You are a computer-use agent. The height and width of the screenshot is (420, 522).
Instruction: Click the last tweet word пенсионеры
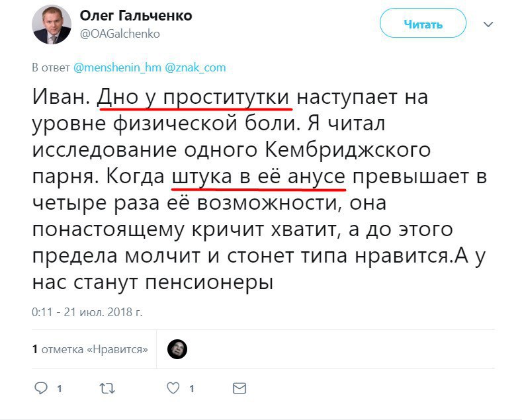(210, 283)
